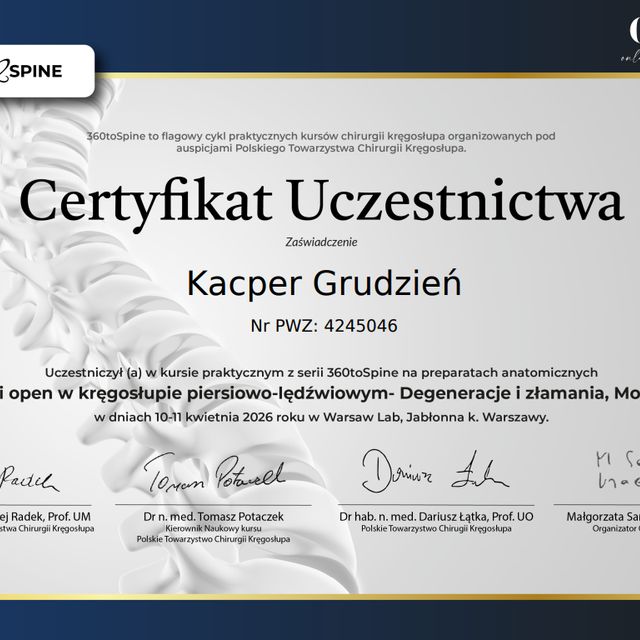Click the SPINE logo badge
Viewport: 640px width, 640px height.
[x=45, y=71]
